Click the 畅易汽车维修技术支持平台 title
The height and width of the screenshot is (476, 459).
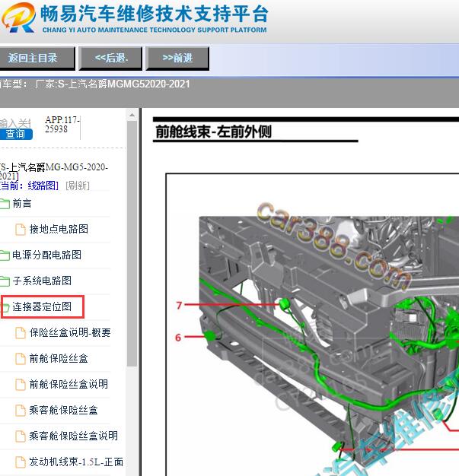pos(155,14)
